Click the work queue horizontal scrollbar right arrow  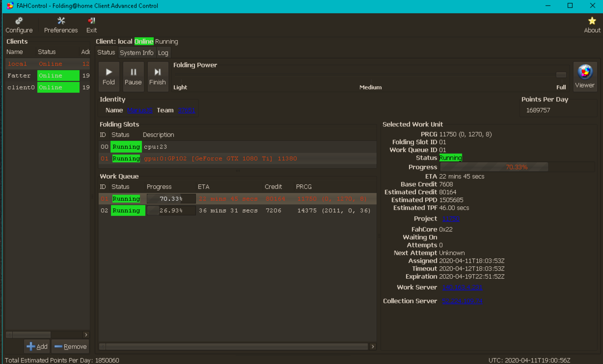(x=373, y=346)
